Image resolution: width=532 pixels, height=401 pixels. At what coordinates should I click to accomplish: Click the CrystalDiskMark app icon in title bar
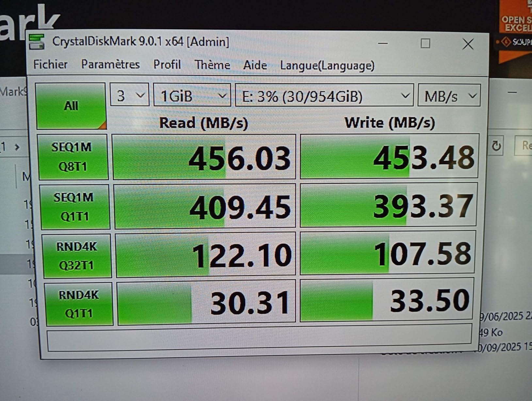(37, 42)
